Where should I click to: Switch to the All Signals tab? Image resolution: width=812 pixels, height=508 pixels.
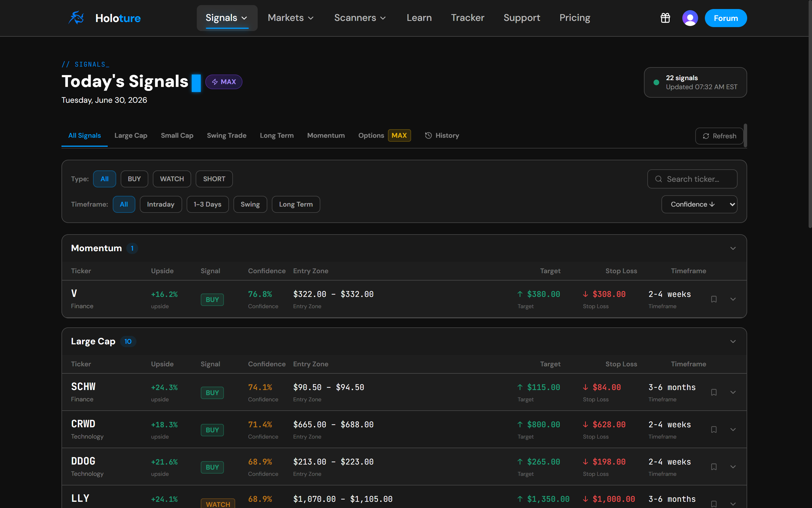tap(85, 135)
